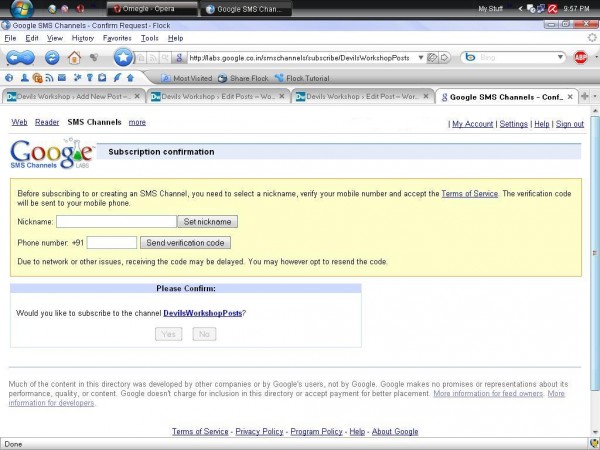This screenshot has height=450, width=600.
Task: Open the Help menu
Action: coord(175,38)
